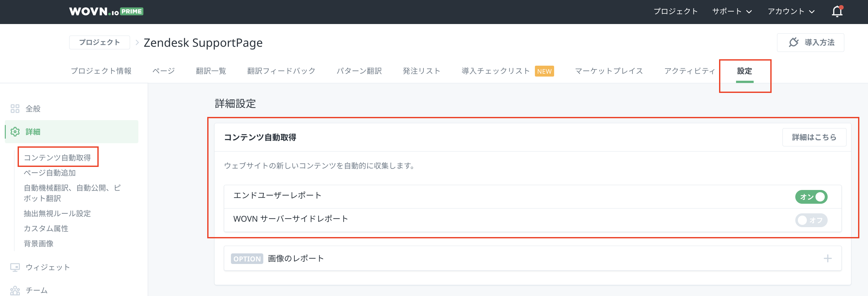
Task: Turn off the エンドユーザーレポート toggle
Action: point(811,197)
